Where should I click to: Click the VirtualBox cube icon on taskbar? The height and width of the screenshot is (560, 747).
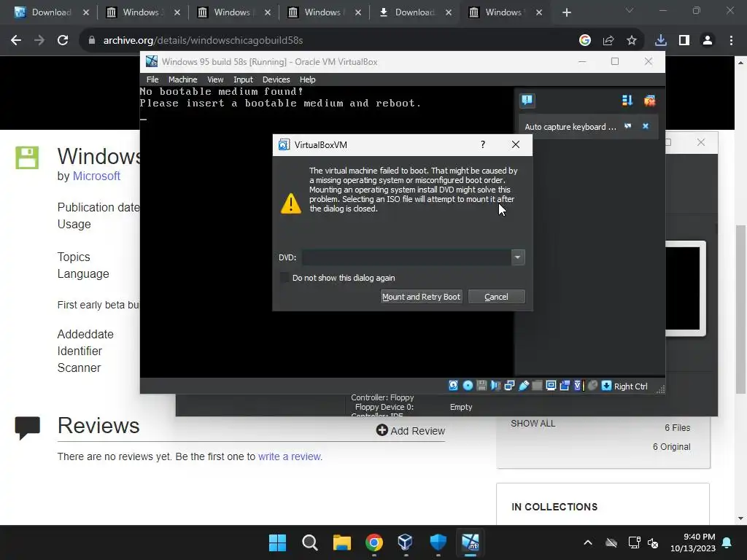coord(405,542)
